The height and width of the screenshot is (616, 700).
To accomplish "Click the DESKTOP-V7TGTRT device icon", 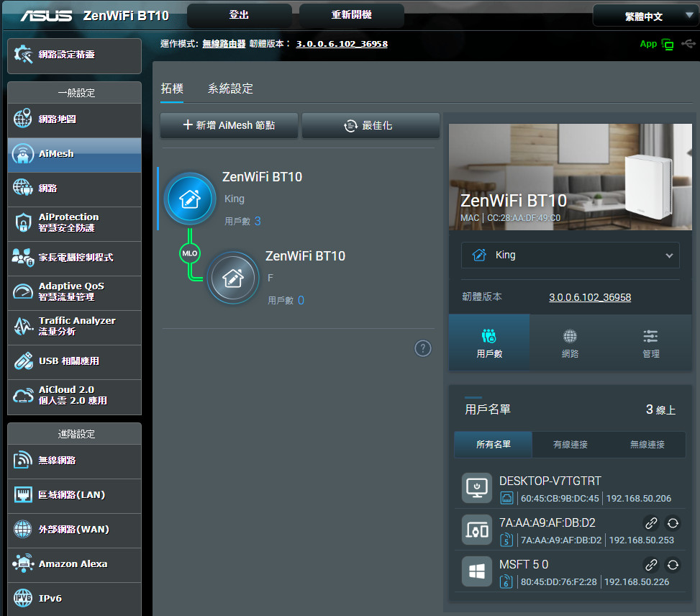I will pos(477,488).
